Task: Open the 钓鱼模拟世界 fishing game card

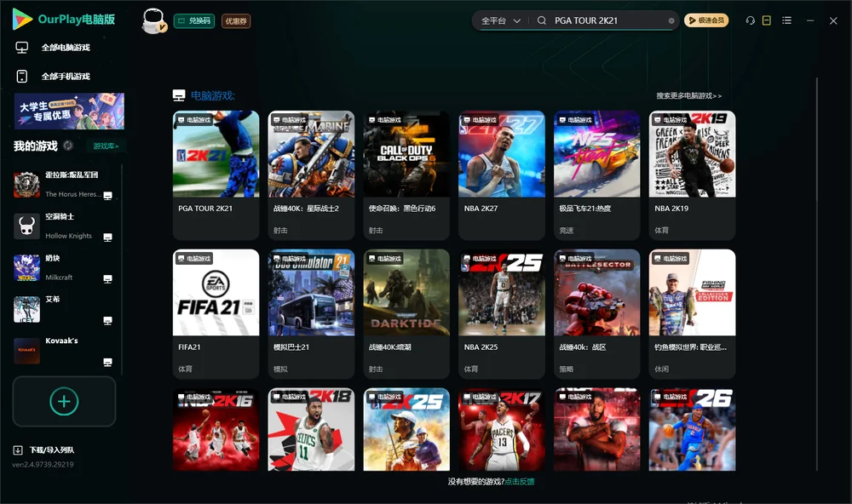Action: pos(692,314)
